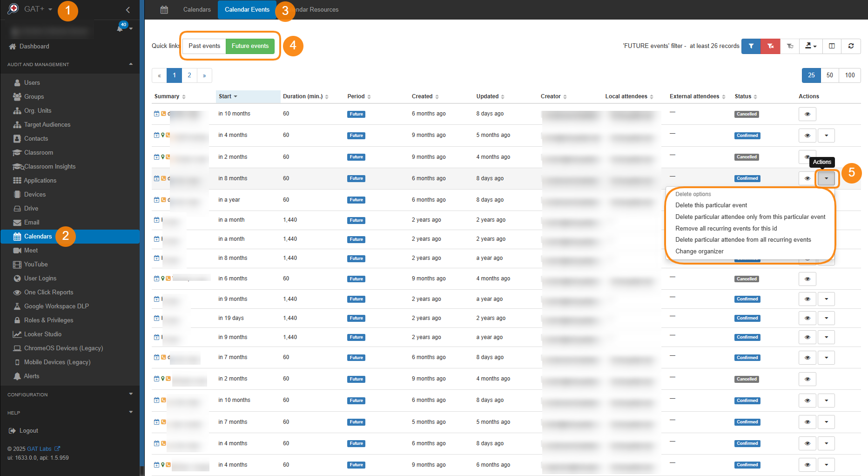
Task: Open the export dropdown in the toolbar
Action: tap(811, 46)
